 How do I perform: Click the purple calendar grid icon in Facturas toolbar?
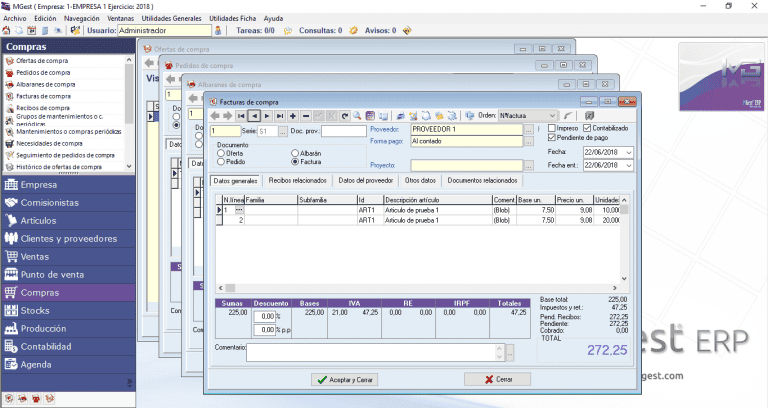pos(370,116)
